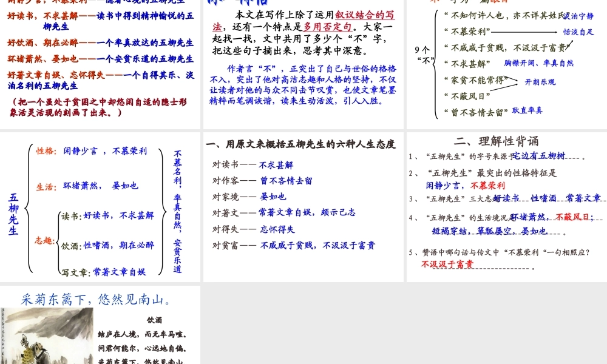Click the blue heading 采菊东篱下,悠然见南山。
This screenshot has width=607, height=364.
click(96, 299)
